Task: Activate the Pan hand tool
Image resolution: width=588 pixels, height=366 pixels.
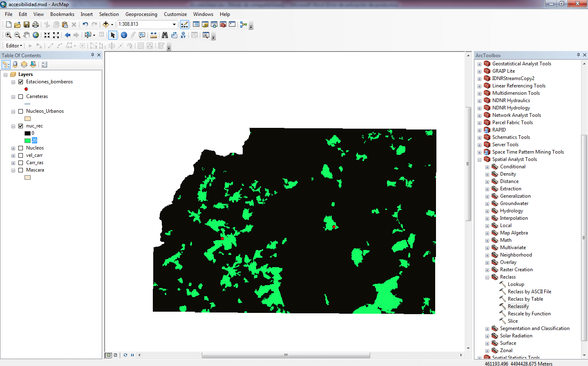Action: pos(27,35)
